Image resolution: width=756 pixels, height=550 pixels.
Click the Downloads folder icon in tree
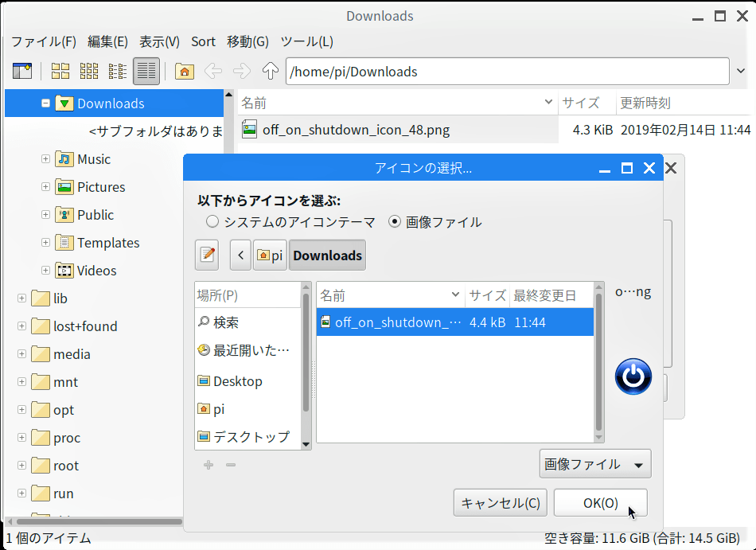64,103
